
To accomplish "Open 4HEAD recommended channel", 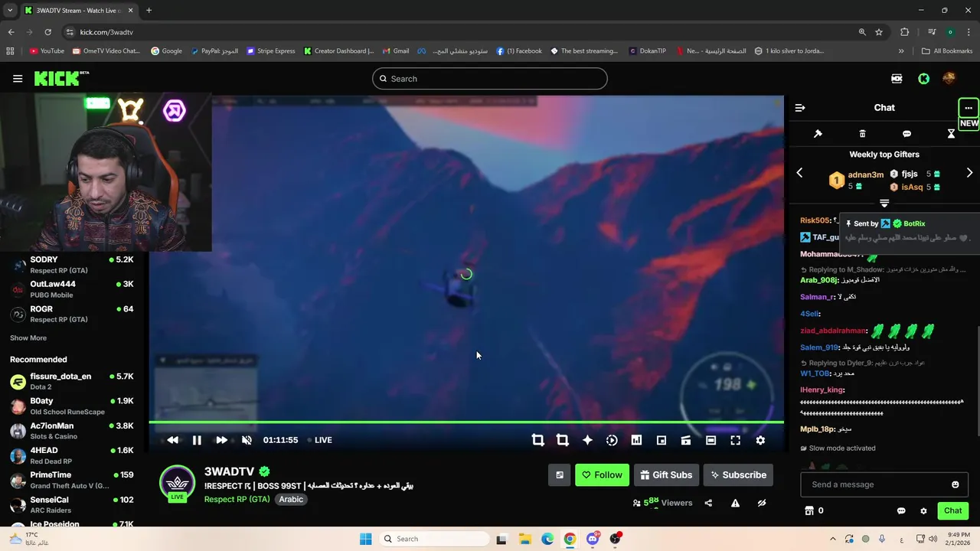I will click(x=72, y=455).
